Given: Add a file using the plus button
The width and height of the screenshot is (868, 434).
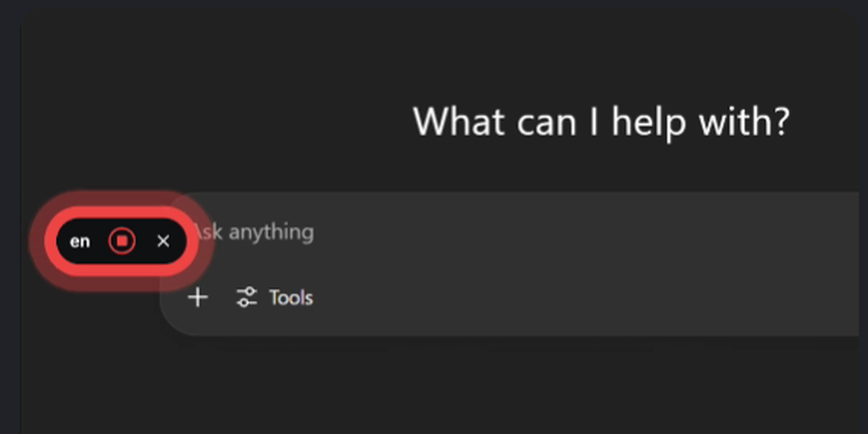Looking at the screenshot, I should (x=199, y=298).
